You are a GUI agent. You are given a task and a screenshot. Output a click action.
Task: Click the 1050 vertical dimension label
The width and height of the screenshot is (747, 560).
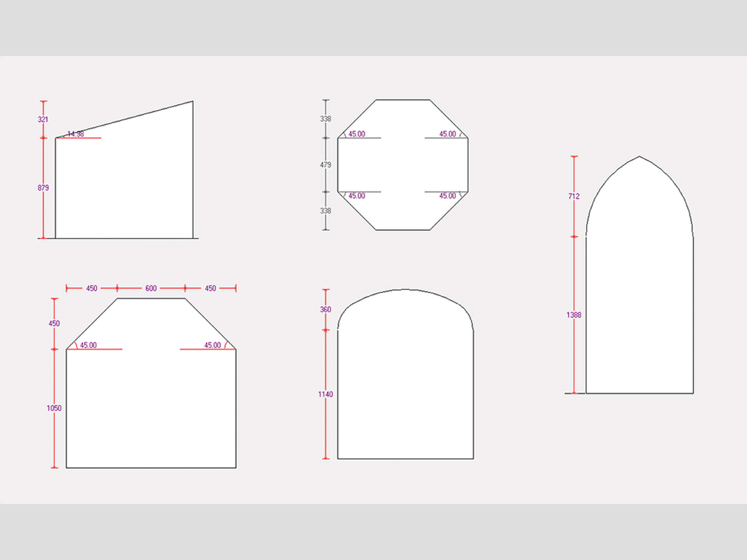54,408
